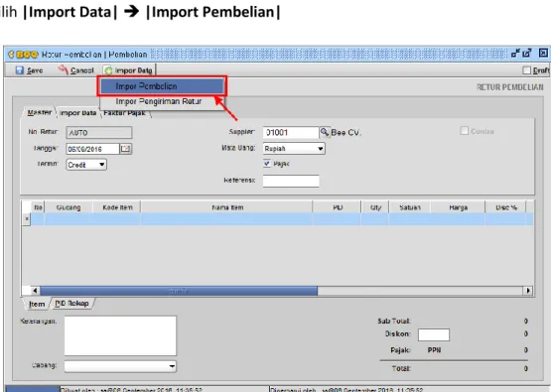Click the Qty column header

(375, 207)
